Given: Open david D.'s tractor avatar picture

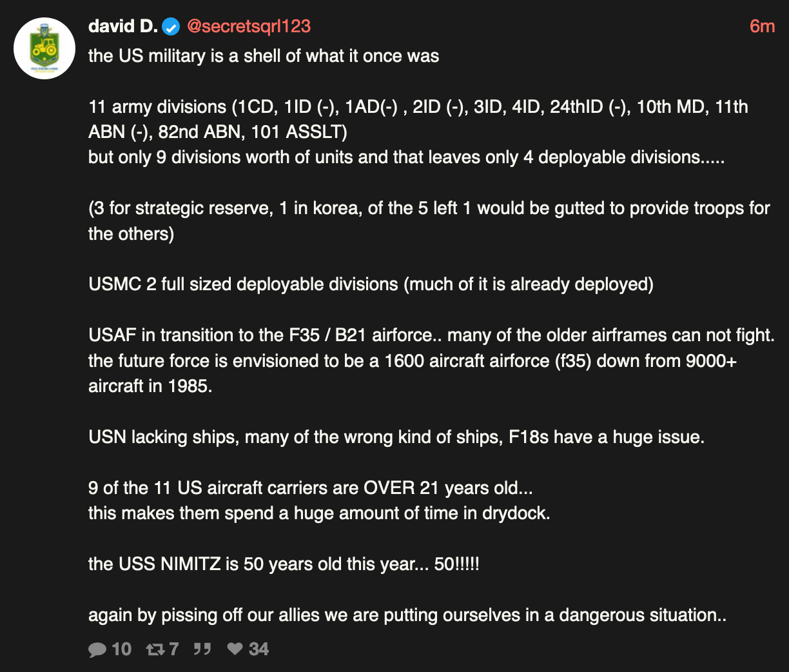Looking at the screenshot, I should (45, 48).
